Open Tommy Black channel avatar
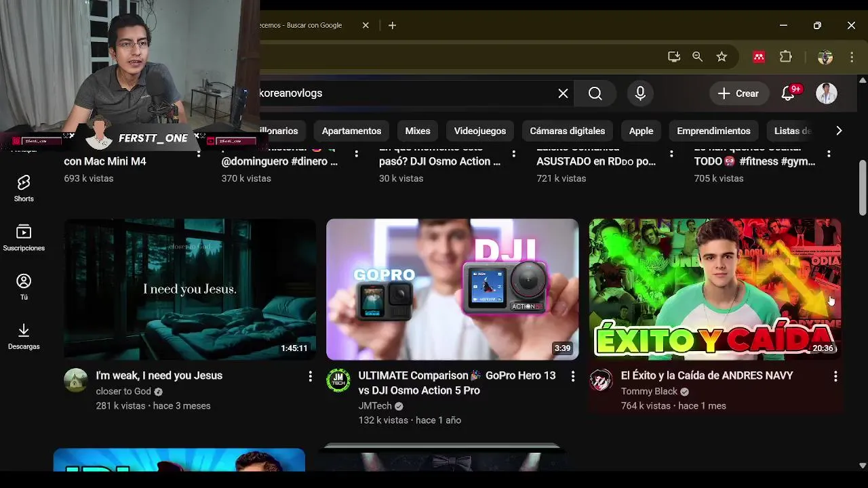Screen dimensions: 868x488 coord(601,380)
